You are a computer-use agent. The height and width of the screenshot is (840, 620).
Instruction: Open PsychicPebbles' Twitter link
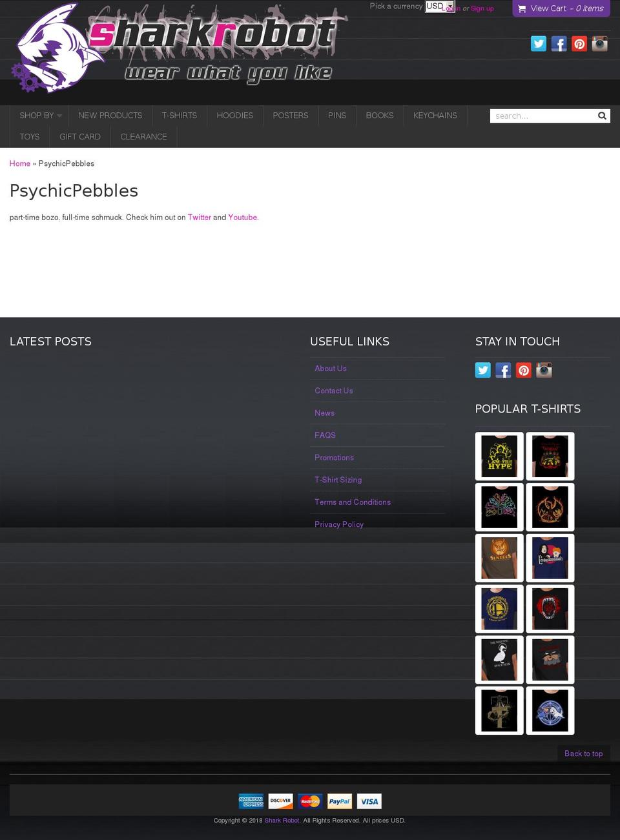pos(200,218)
